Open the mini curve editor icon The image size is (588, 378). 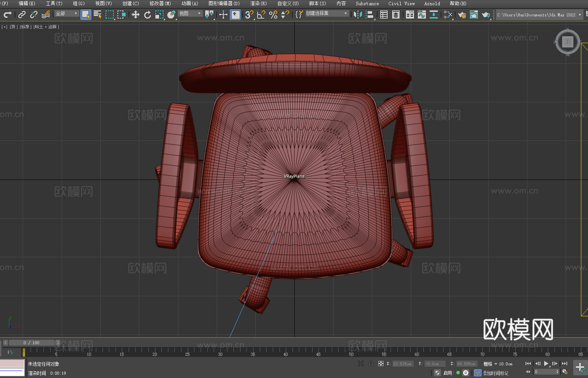click(x=10, y=352)
